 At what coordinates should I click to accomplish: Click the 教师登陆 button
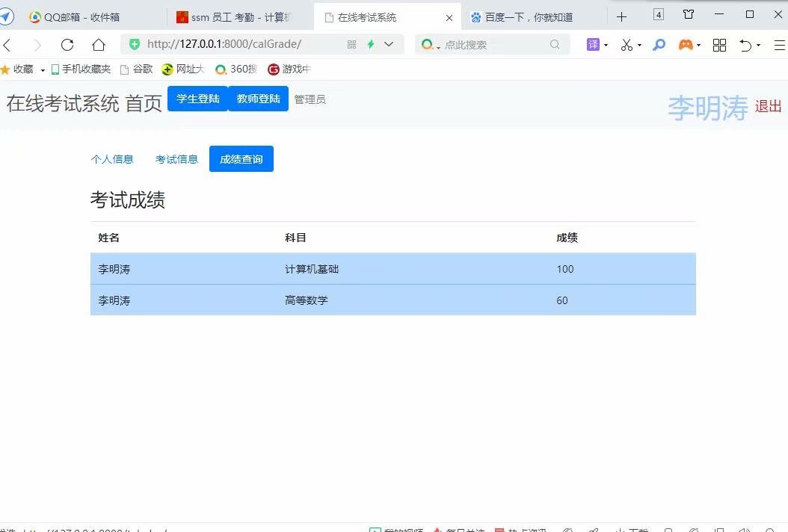coord(259,99)
